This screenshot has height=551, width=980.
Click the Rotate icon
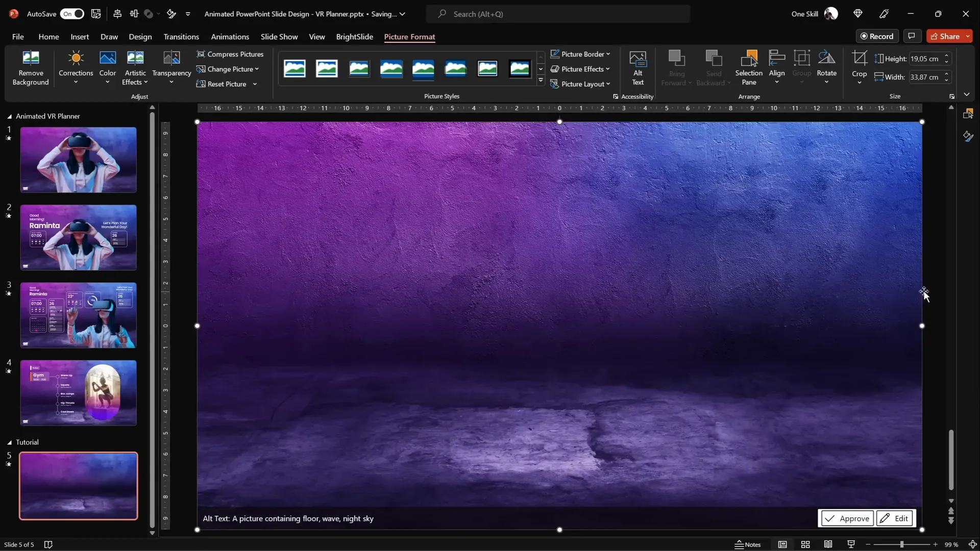(826, 59)
